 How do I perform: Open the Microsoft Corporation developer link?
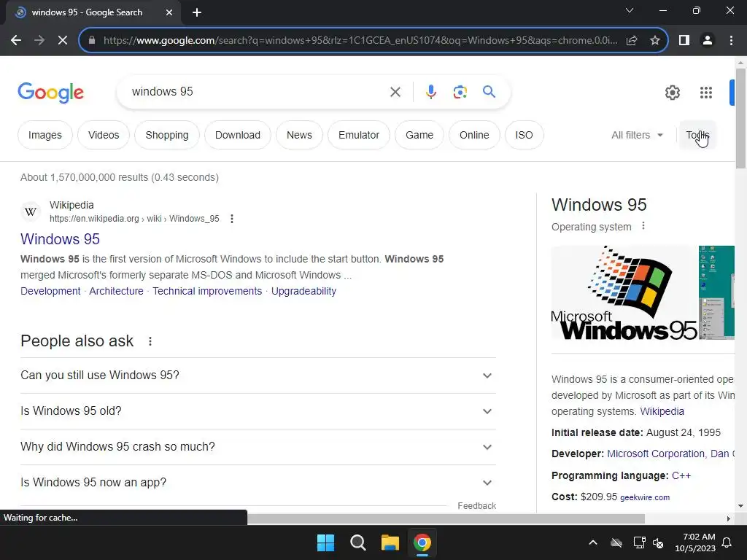point(656,454)
